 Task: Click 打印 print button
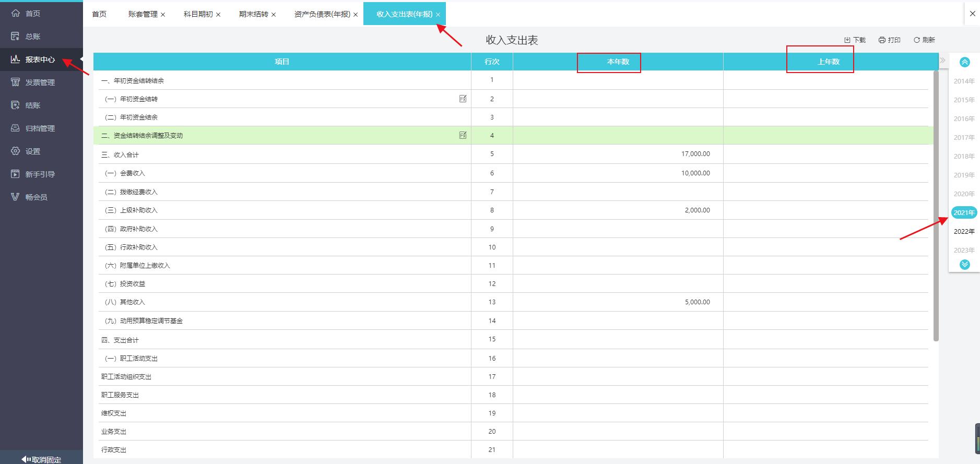pyautogui.click(x=889, y=40)
